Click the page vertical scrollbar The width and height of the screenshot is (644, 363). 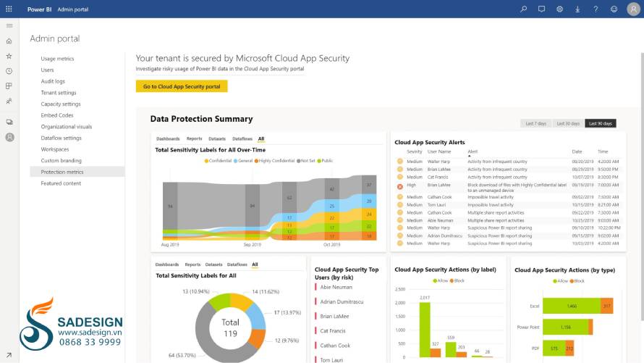pyautogui.click(x=642, y=187)
